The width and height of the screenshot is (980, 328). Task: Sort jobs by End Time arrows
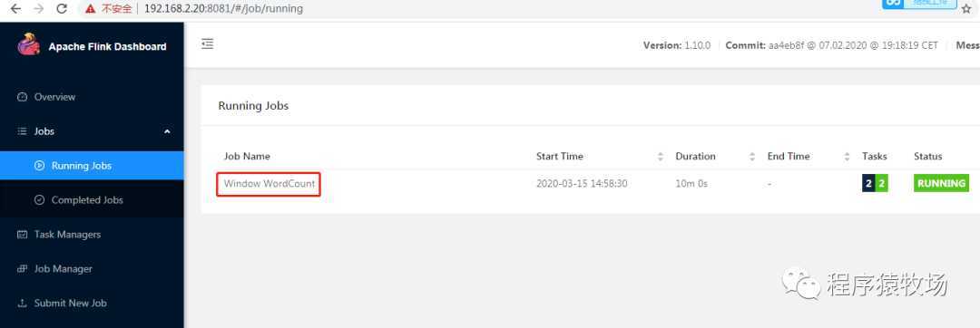[x=847, y=157]
